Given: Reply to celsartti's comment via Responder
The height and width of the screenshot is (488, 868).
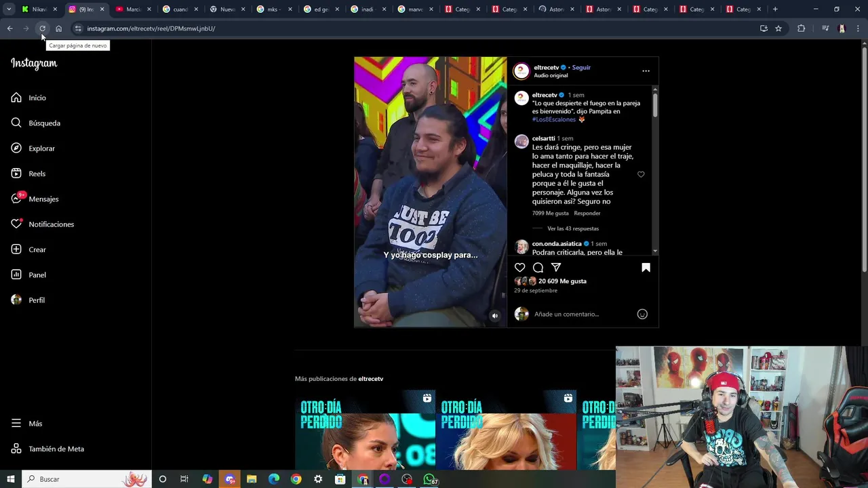Looking at the screenshot, I should [587, 213].
